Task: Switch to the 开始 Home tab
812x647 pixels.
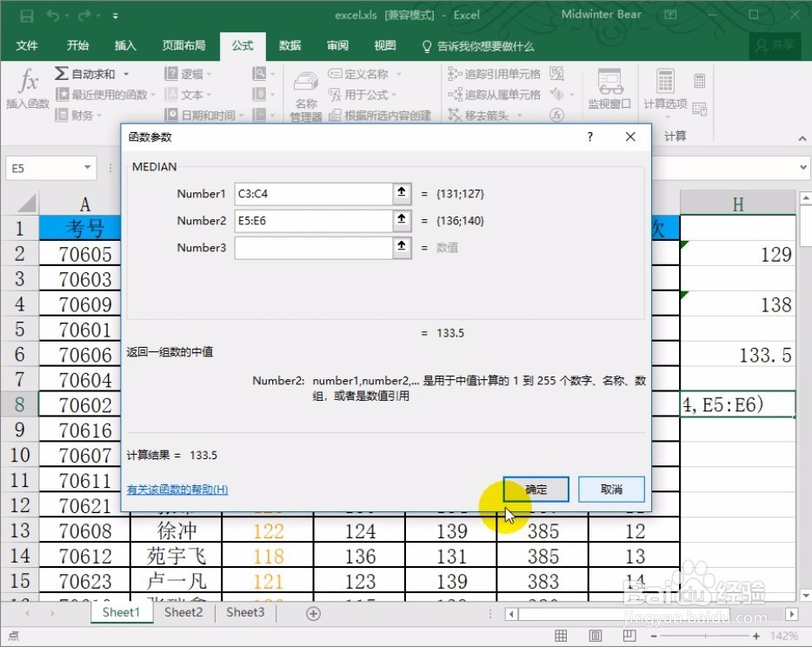Action: click(x=77, y=45)
